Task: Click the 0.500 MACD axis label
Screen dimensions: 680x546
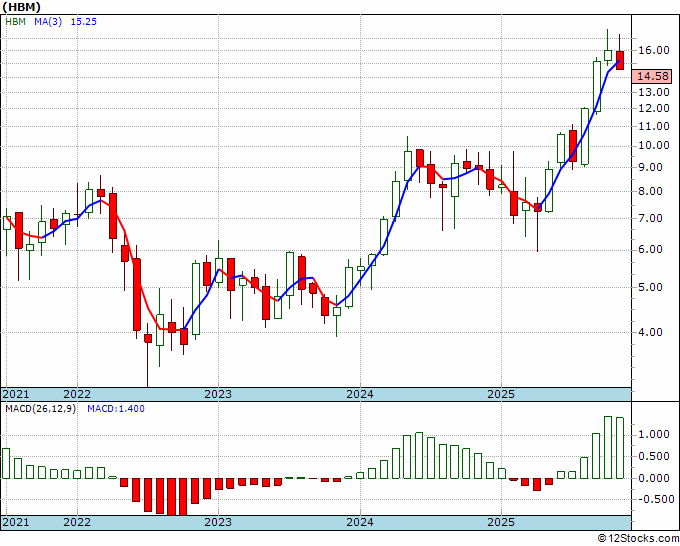Action: tap(654, 456)
